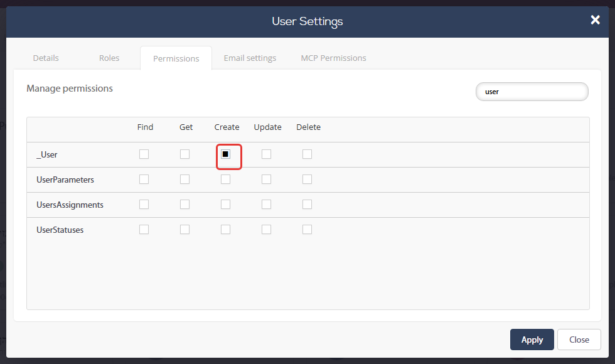Click the Manage permissions heading
The height and width of the screenshot is (364, 615).
click(x=70, y=88)
